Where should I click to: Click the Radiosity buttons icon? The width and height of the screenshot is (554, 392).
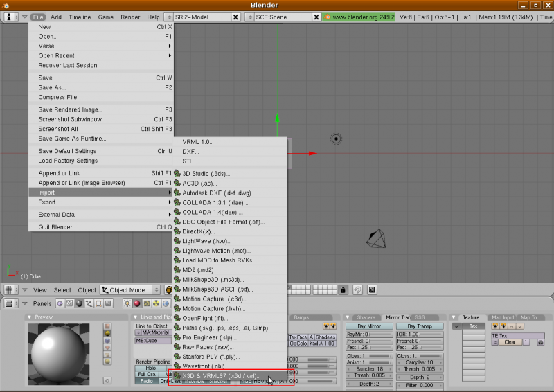pyautogui.click(x=157, y=303)
